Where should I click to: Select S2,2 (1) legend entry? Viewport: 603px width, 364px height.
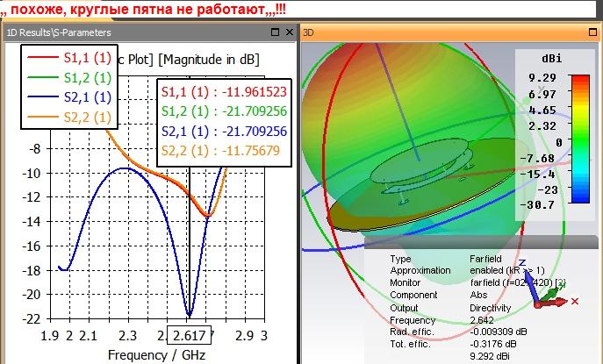coord(68,117)
